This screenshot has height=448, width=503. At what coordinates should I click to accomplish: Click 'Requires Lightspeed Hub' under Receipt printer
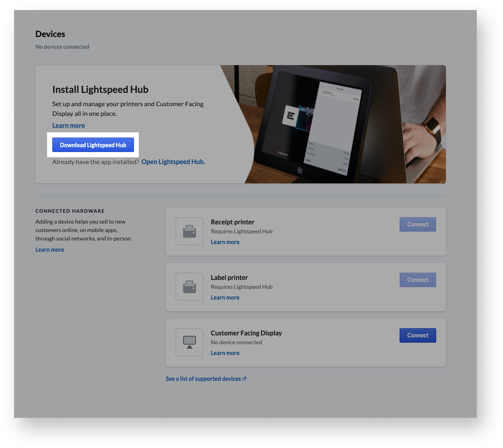point(241,231)
